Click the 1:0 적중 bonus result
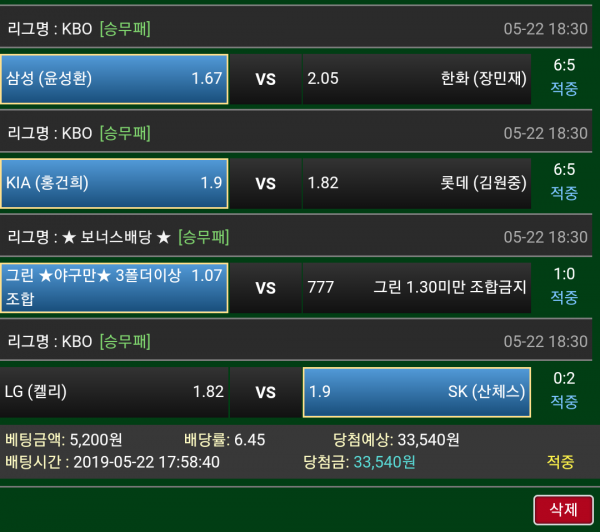Image resolution: width=600 pixels, height=532 pixels. 564,286
